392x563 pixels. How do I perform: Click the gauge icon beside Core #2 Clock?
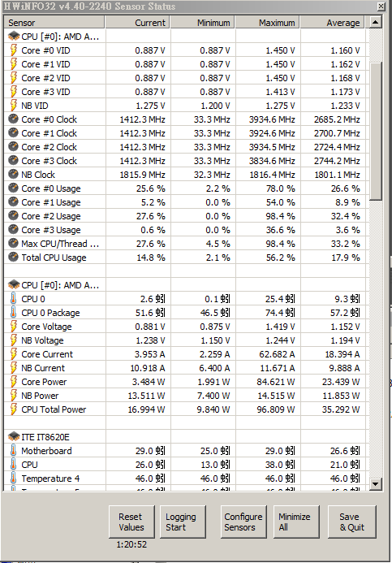click(x=13, y=146)
